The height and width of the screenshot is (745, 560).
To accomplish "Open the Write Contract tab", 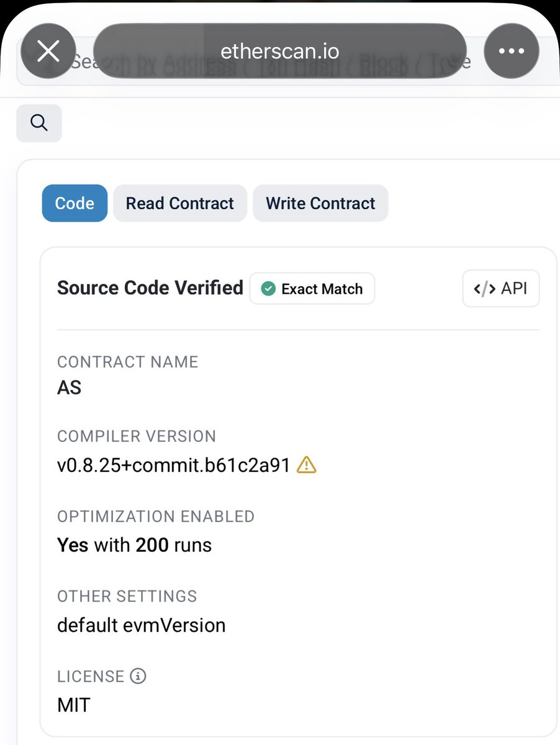I will coord(320,203).
